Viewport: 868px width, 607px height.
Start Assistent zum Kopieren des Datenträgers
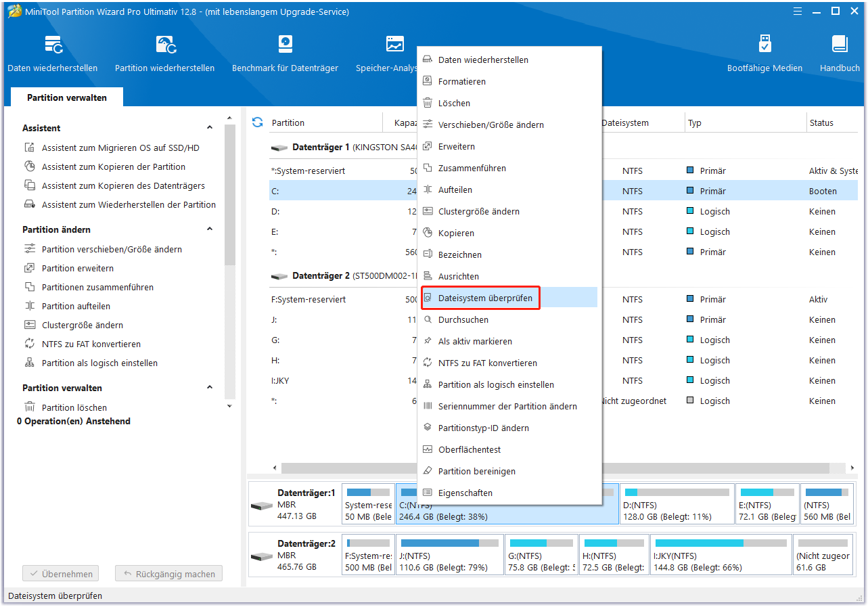[x=114, y=185]
